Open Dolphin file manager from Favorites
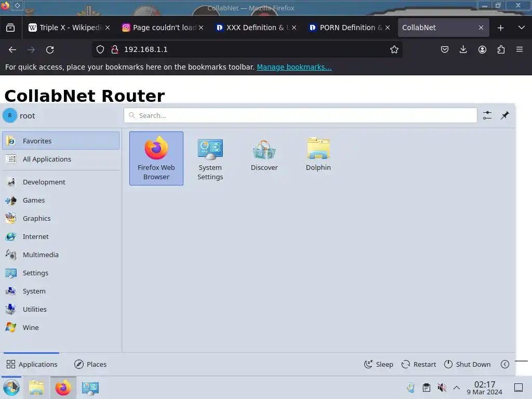 tap(318, 158)
